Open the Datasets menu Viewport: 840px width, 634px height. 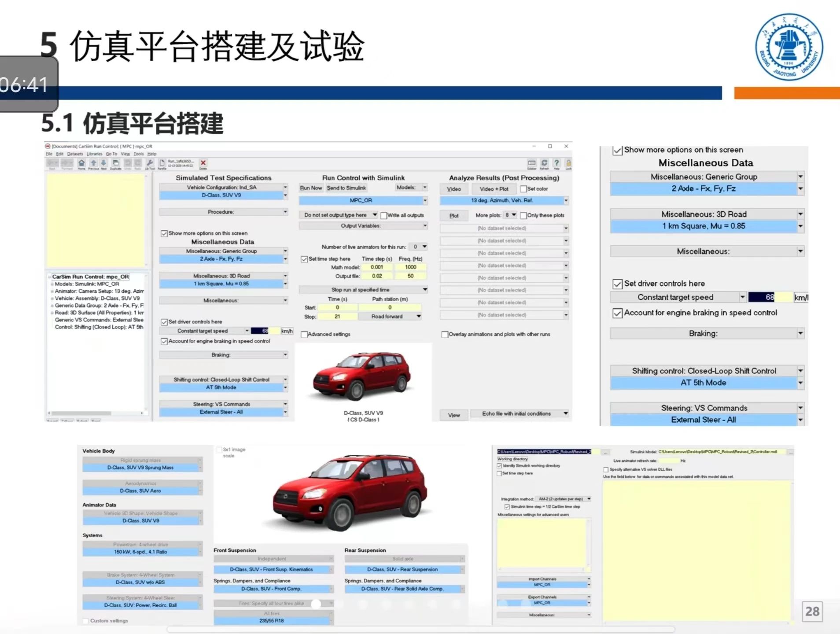tap(75, 154)
